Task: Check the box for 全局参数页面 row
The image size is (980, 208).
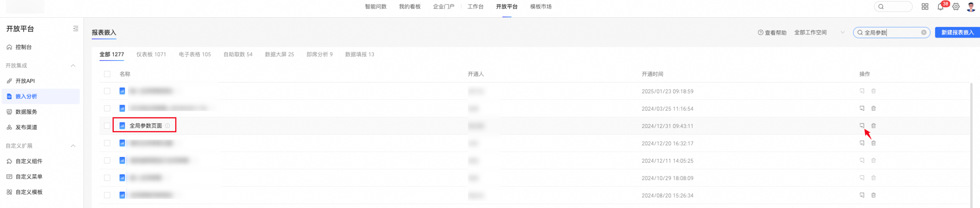Action: coord(107,126)
